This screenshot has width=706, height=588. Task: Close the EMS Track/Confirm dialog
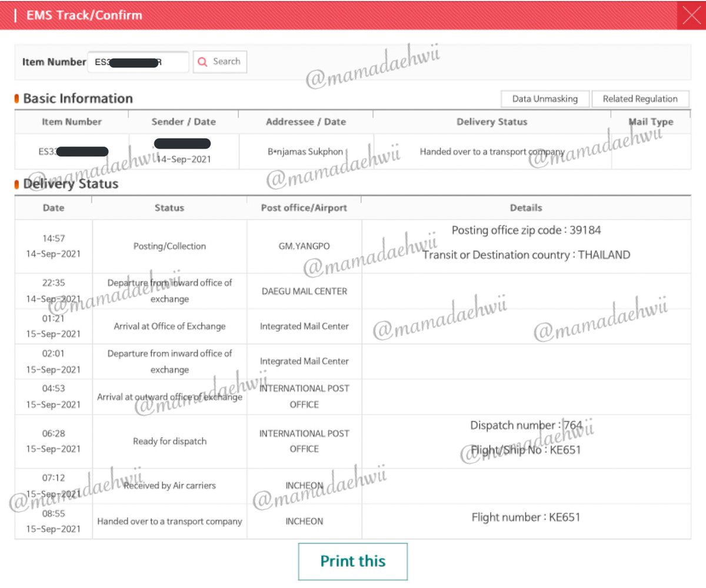[691, 15]
